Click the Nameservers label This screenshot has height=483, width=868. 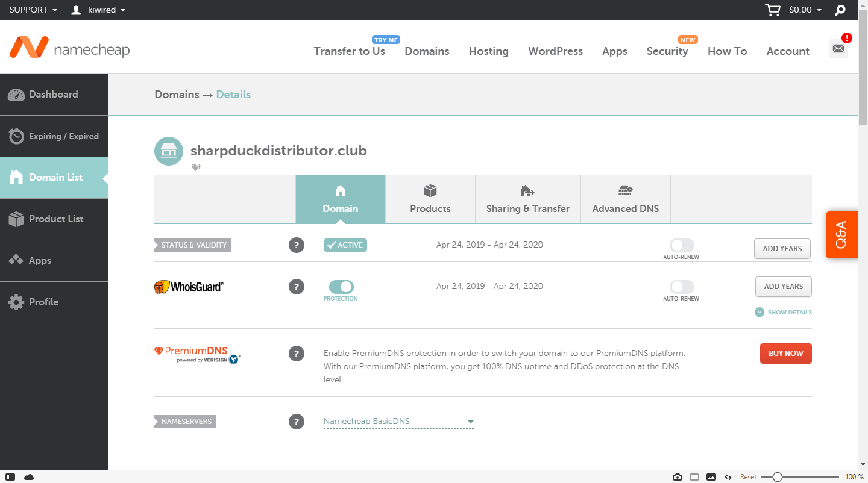[x=186, y=422]
